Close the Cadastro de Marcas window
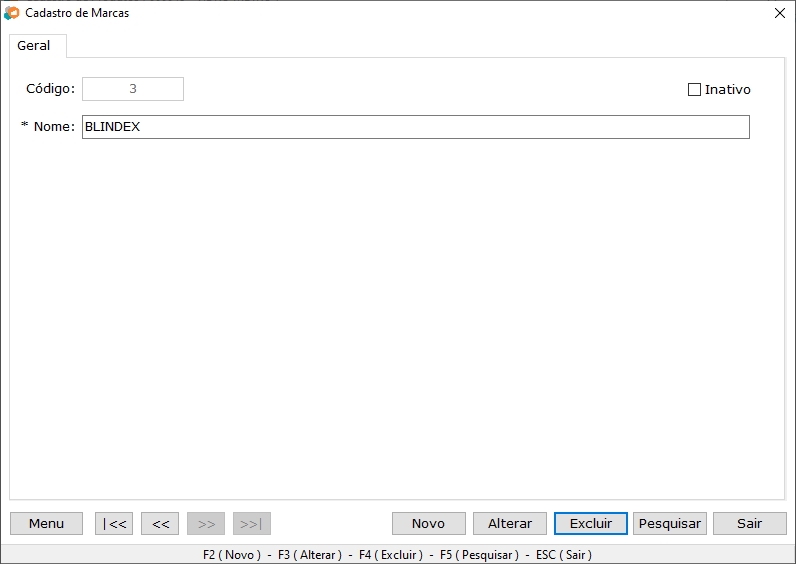The image size is (796, 564). [x=780, y=13]
